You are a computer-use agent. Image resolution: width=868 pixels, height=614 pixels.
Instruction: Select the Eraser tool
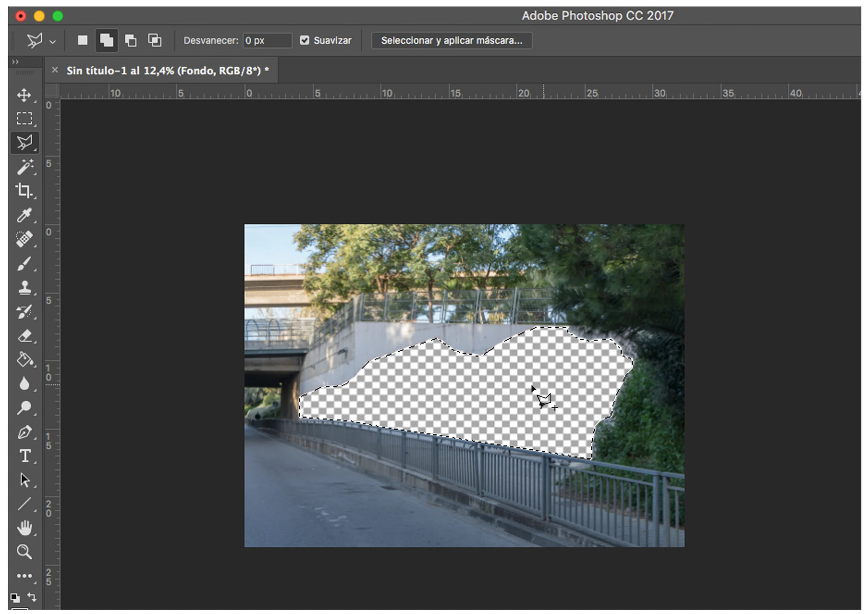point(24,336)
